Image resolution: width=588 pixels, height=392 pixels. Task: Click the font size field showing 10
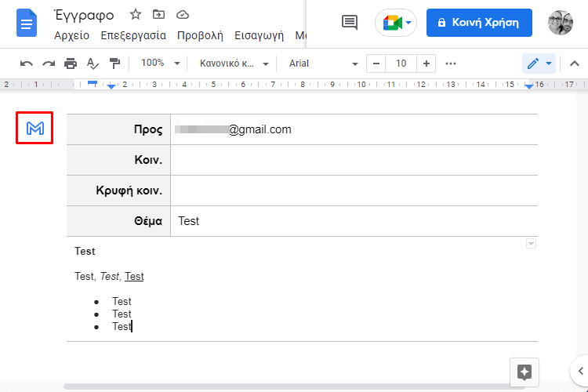[x=401, y=64]
